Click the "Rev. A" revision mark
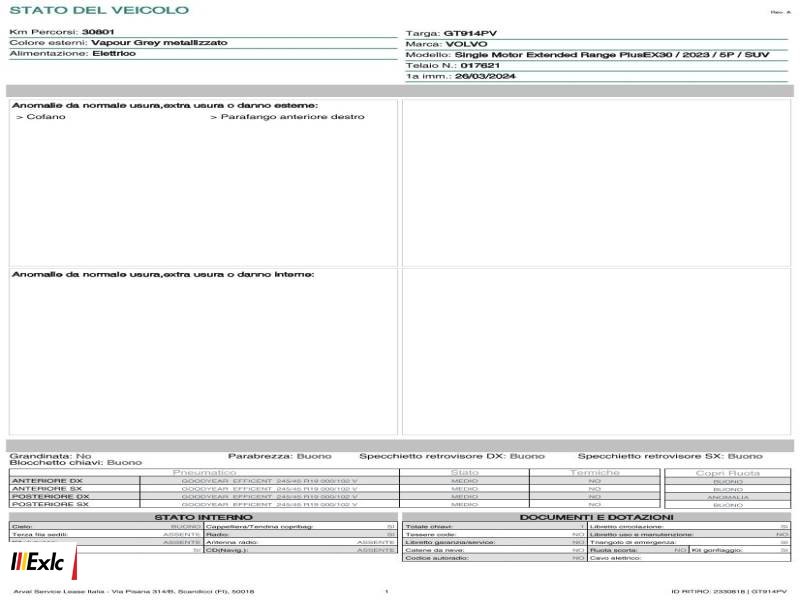Screen dimensions: 800x600 [781, 12]
